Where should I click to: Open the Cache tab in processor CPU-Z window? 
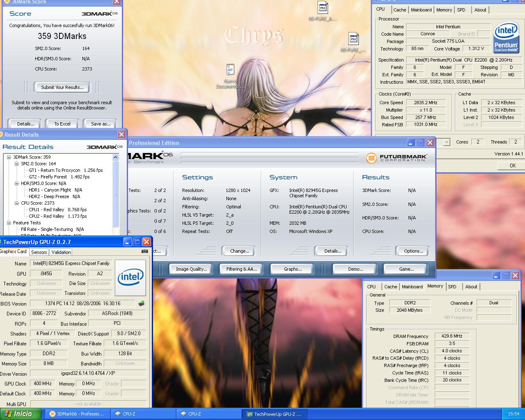(x=399, y=10)
